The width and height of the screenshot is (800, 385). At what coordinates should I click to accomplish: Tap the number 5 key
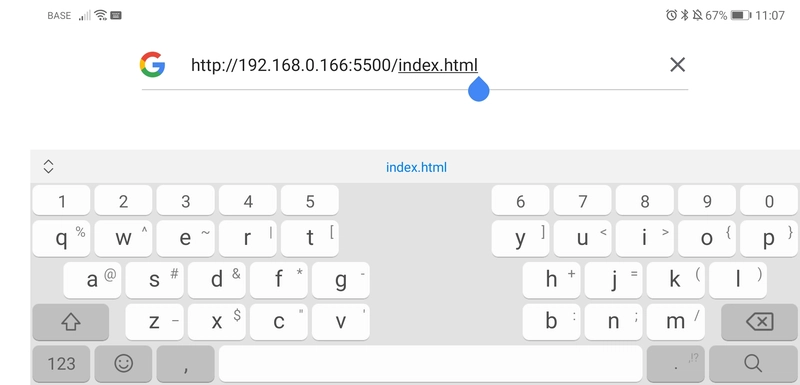click(x=310, y=201)
